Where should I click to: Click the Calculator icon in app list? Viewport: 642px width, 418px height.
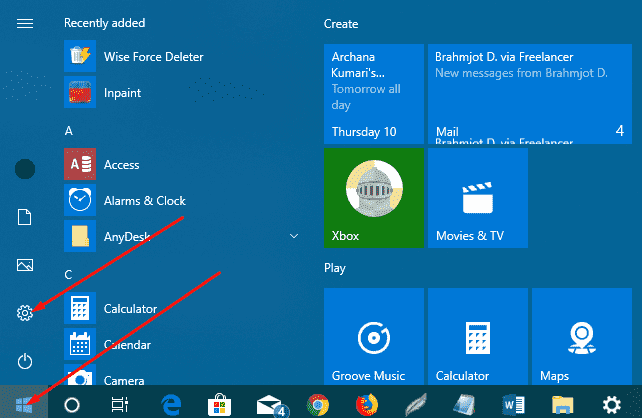[x=80, y=308]
